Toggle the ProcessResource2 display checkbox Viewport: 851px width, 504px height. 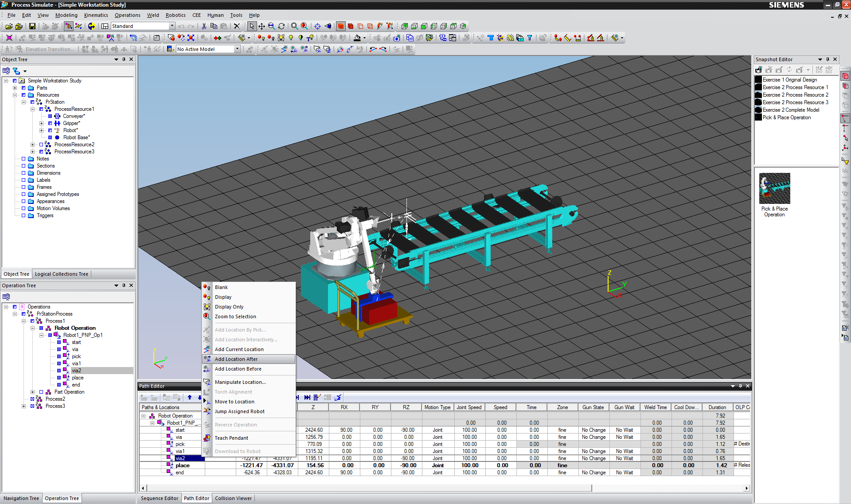(x=41, y=145)
